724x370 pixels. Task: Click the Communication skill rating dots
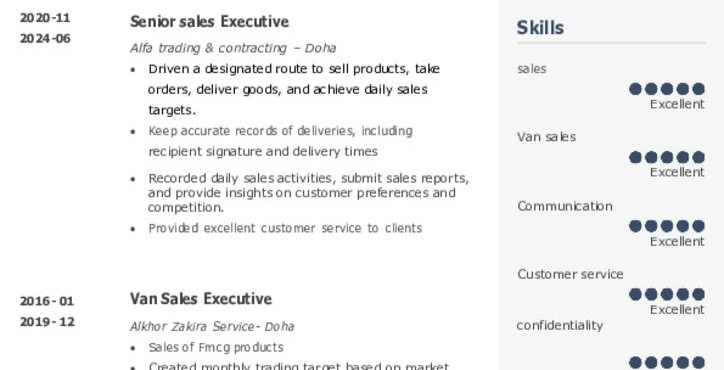tap(667, 226)
